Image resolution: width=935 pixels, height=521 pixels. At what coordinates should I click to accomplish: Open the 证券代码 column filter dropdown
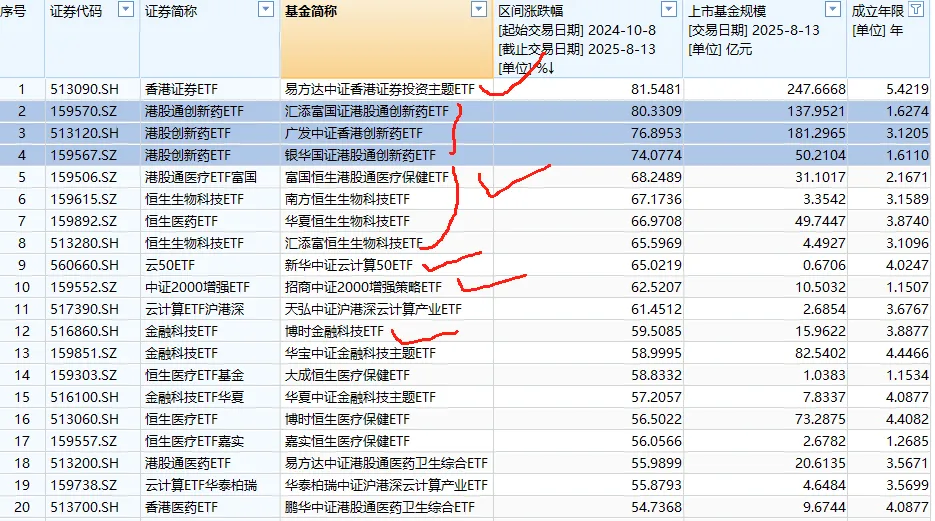pos(126,10)
